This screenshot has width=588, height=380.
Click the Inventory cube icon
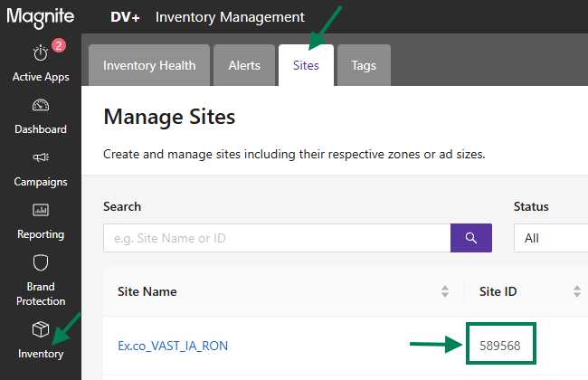tap(41, 329)
